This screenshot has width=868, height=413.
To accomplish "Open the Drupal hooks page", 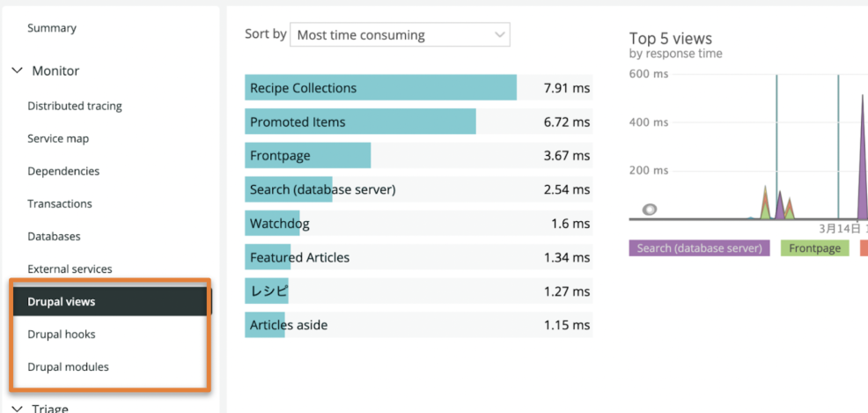I will (x=62, y=335).
